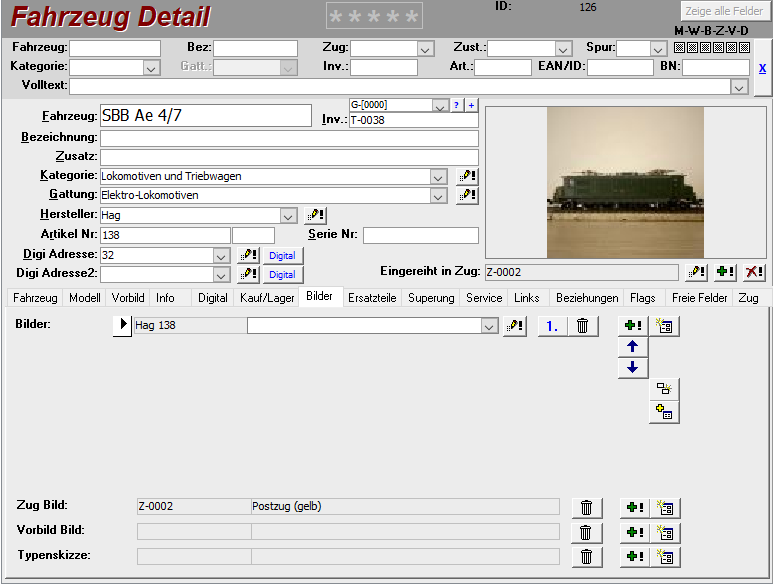773x584 pixels.
Task: Click the yellow-plus list icon below the arrows
Action: (x=664, y=412)
